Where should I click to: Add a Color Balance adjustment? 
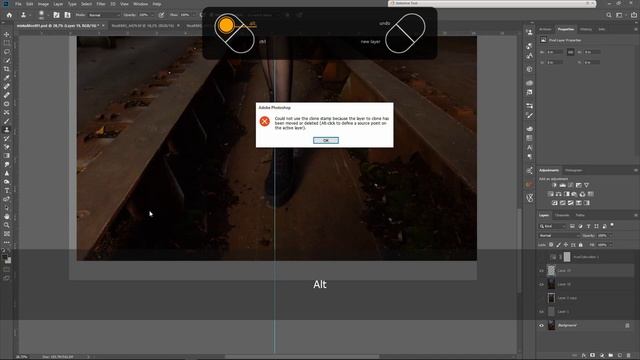tap(558, 194)
